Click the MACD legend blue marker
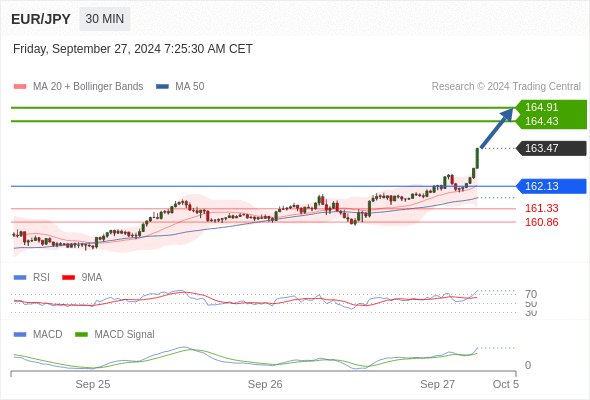Viewport: 590px width, 400px height. pos(20,334)
